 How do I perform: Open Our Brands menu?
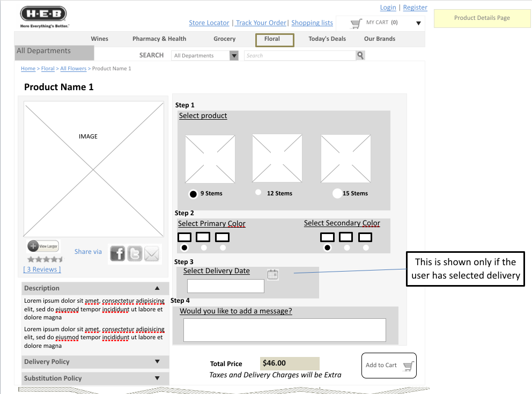pos(379,39)
